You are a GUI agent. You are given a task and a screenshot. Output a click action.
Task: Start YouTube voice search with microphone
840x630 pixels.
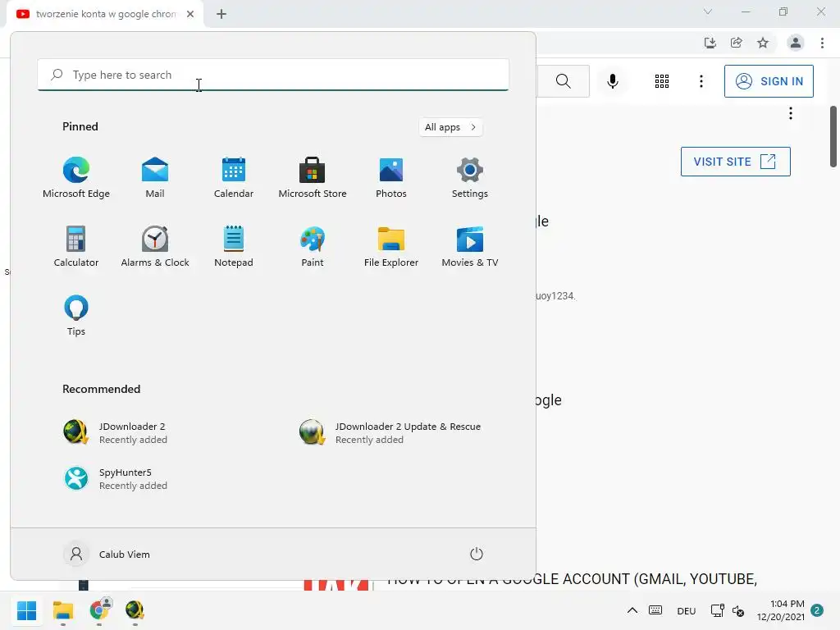coord(613,81)
